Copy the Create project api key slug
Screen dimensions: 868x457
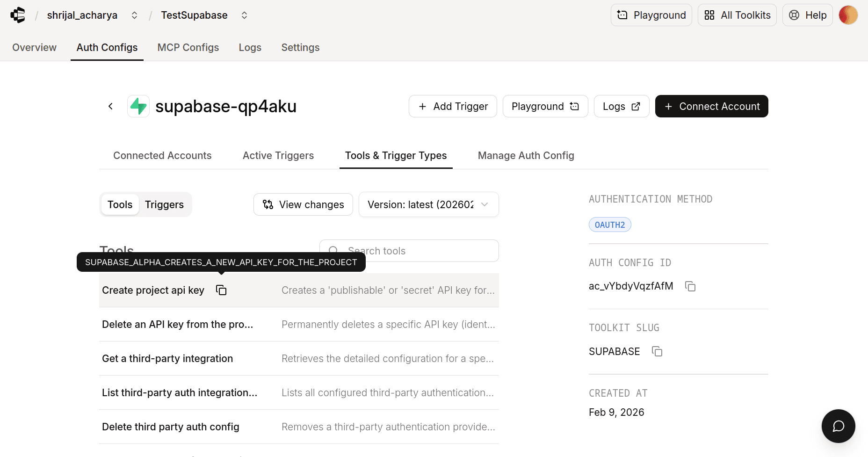pos(221,290)
